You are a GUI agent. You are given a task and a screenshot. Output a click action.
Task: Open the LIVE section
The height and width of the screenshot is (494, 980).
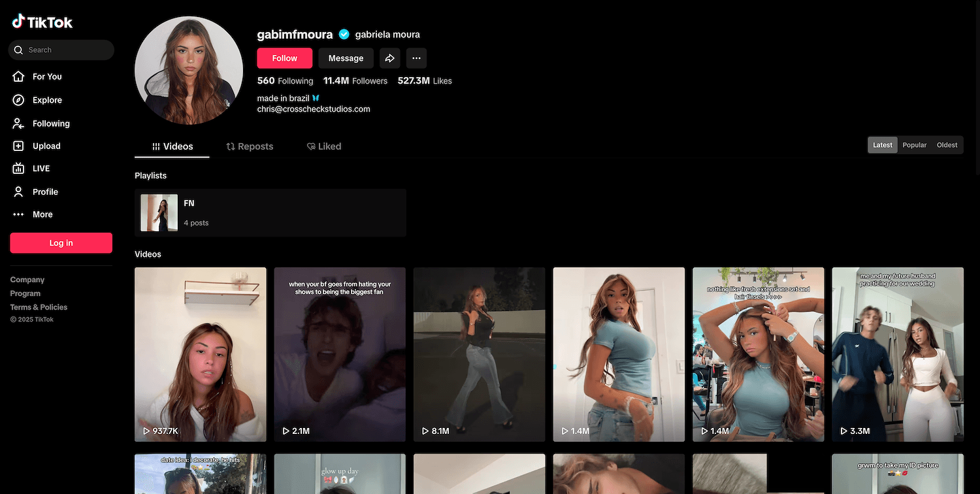(41, 169)
